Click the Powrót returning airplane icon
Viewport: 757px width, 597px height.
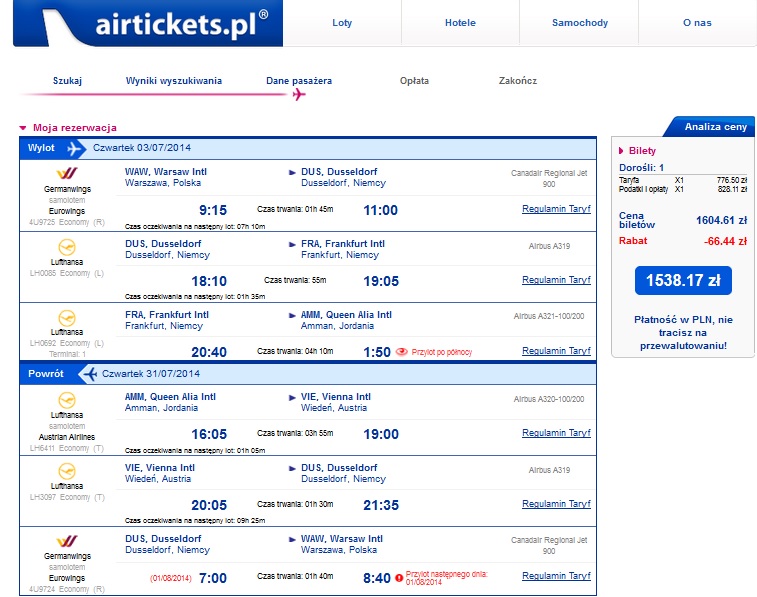(x=89, y=374)
